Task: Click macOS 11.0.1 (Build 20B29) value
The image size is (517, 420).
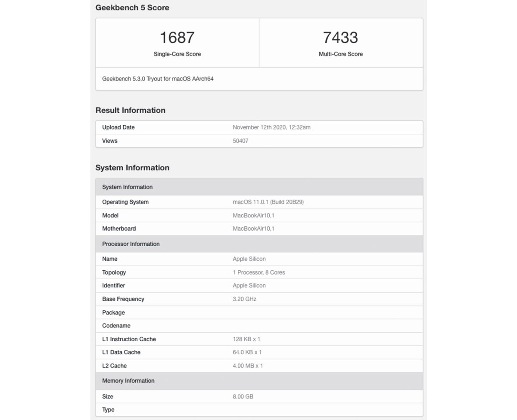Action: [268, 202]
